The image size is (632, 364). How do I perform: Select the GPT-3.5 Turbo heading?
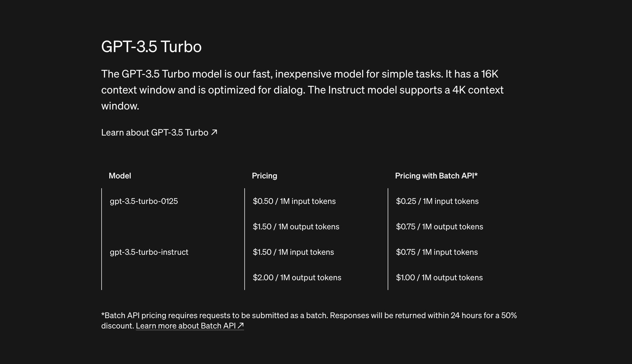[151, 46]
